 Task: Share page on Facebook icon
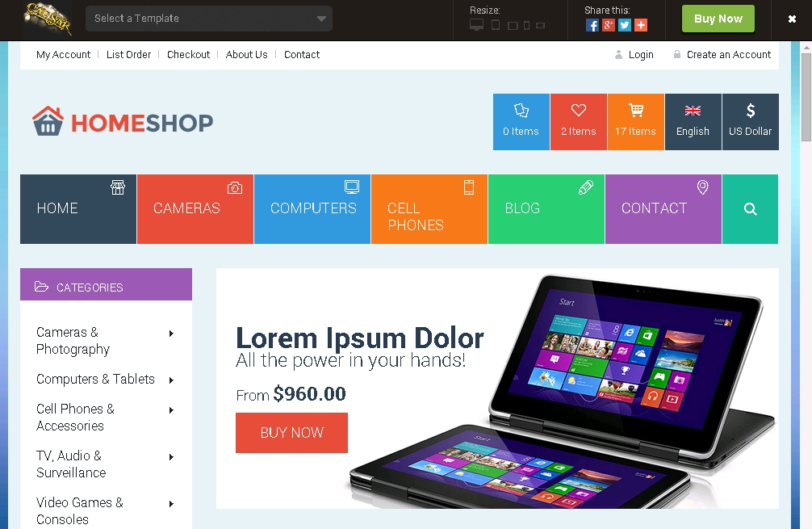[x=592, y=25]
